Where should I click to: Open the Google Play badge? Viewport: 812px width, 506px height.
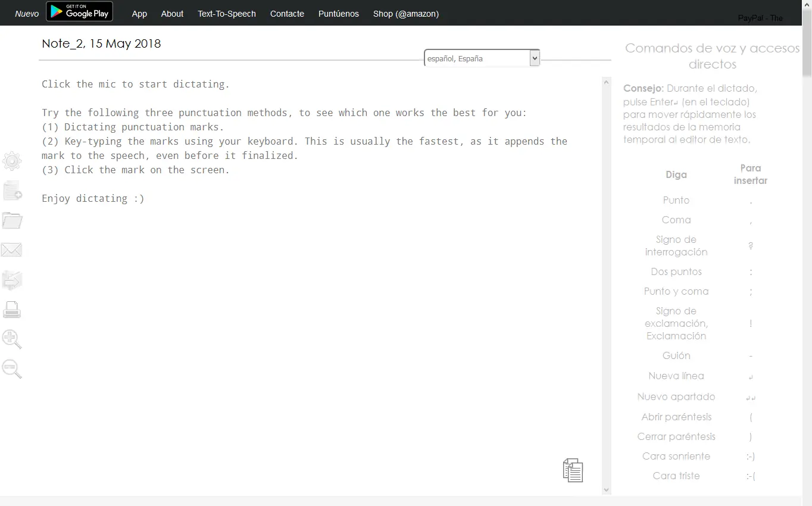79,11
